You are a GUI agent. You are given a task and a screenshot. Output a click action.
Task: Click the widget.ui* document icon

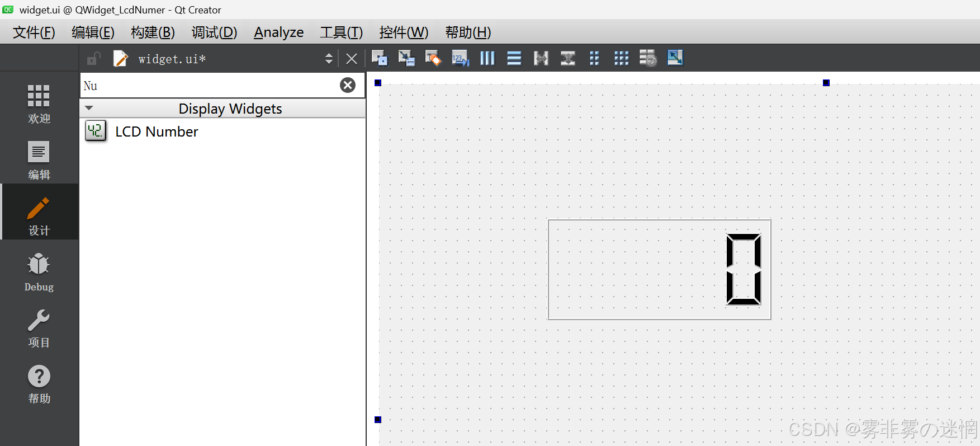121,58
